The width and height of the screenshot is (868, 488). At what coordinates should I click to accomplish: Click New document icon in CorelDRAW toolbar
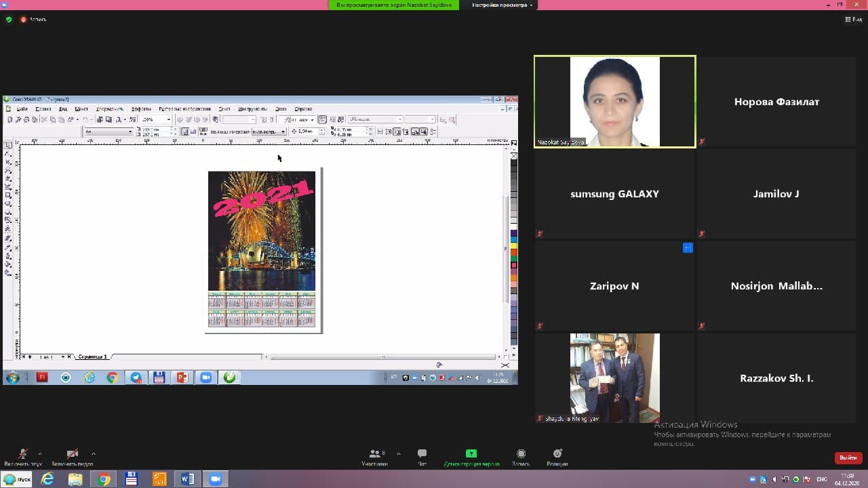pyautogui.click(x=9, y=119)
